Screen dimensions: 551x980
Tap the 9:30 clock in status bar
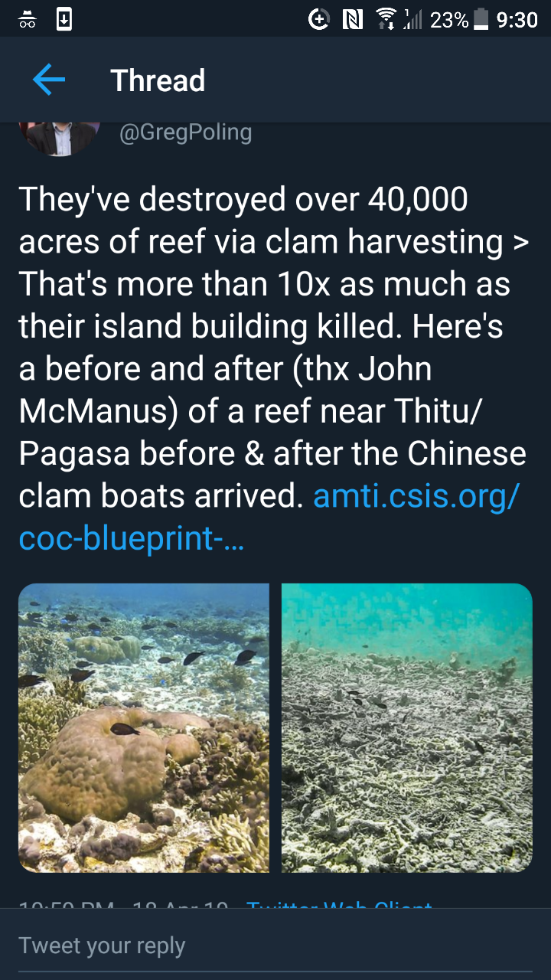[517, 20]
